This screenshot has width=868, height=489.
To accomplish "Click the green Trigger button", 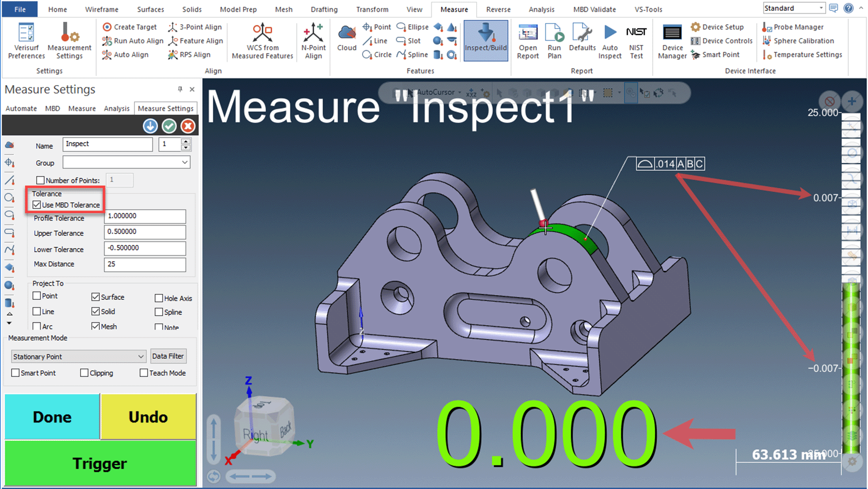I will click(100, 463).
